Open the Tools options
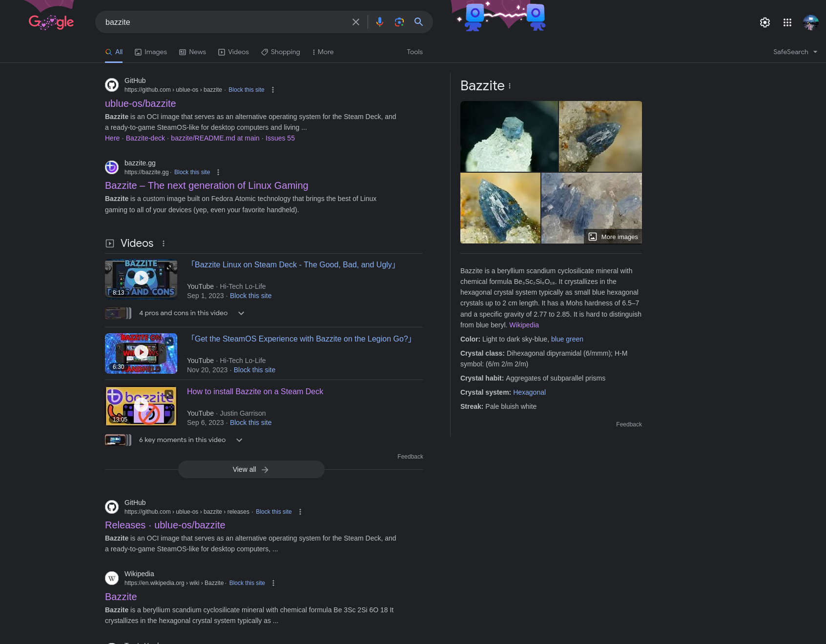Screen dimensions: 826x644 (x=415, y=52)
